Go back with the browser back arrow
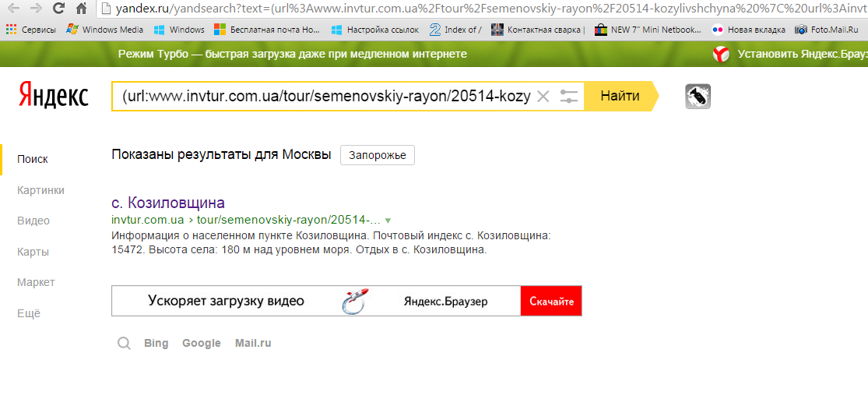The image size is (868, 399). point(12,9)
